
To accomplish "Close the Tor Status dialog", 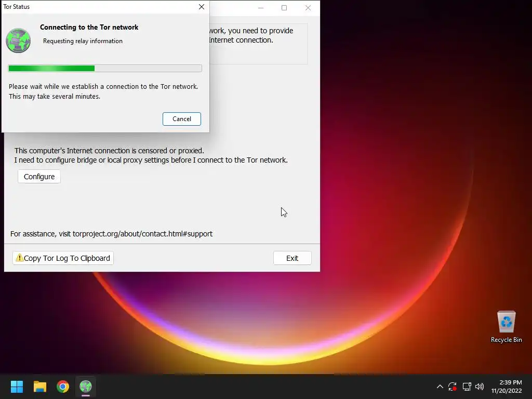I will [x=202, y=7].
